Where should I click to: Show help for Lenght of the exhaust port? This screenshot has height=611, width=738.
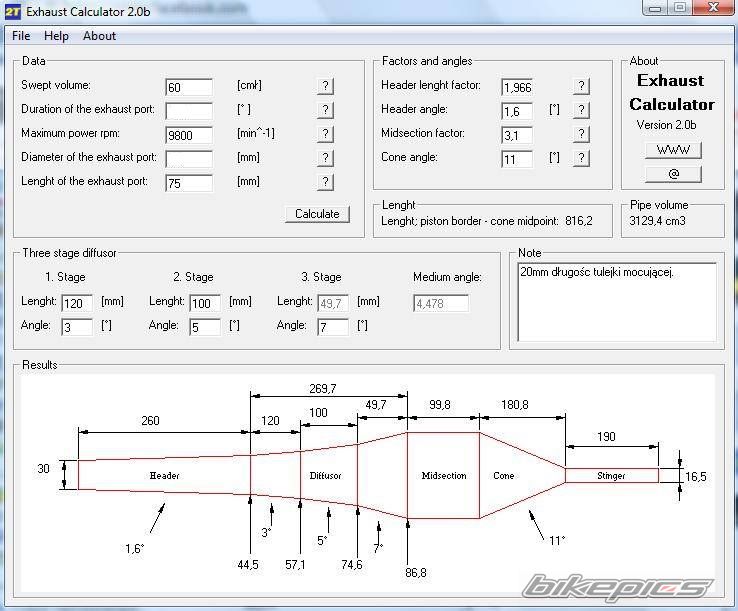[325, 182]
